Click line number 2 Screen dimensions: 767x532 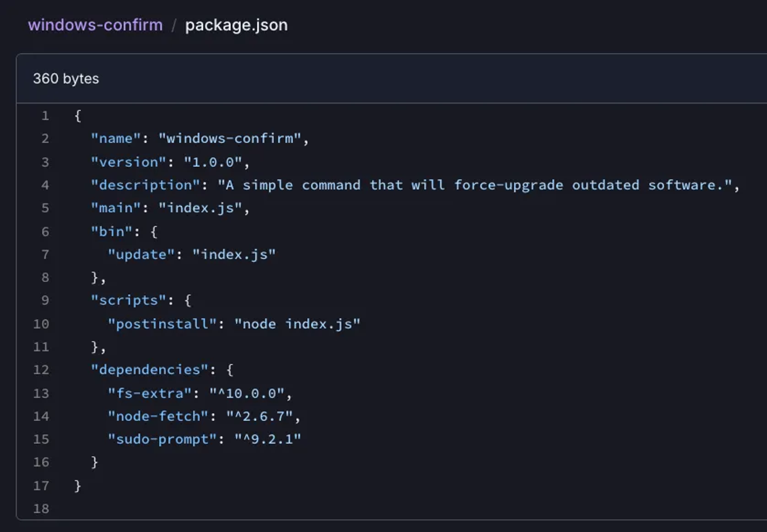[x=45, y=139]
